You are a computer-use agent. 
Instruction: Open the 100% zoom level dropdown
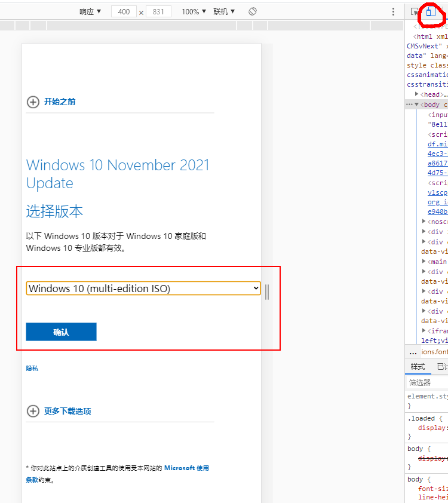pos(194,12)
